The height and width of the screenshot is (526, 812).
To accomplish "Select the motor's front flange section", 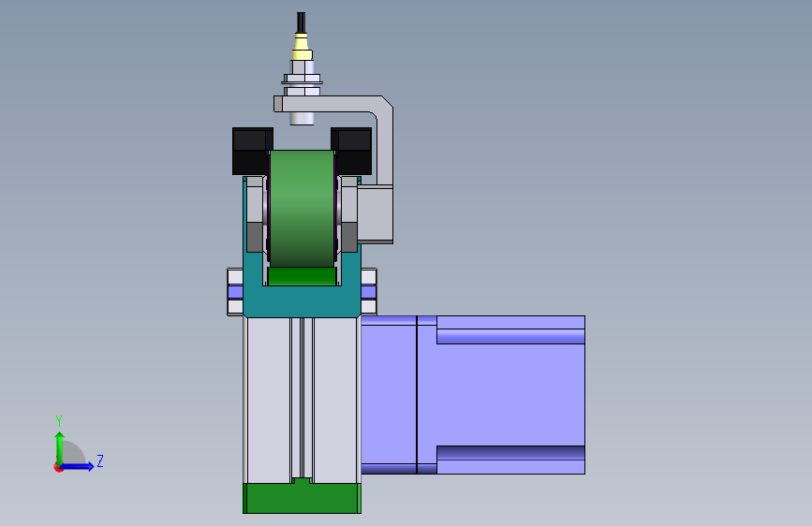I will (389, 395).
